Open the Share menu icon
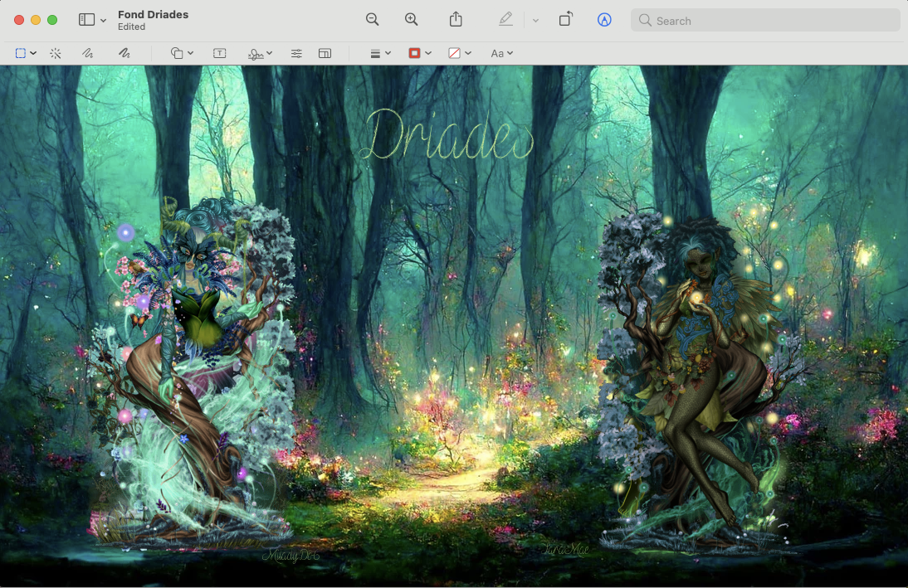This screenshot has height=588, width=908. coord(456,20)
